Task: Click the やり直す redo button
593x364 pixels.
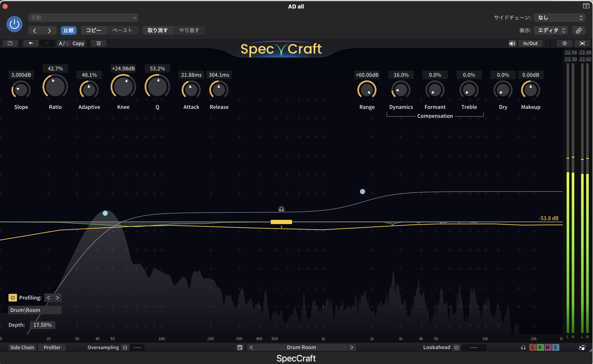Action: point(189,30)
